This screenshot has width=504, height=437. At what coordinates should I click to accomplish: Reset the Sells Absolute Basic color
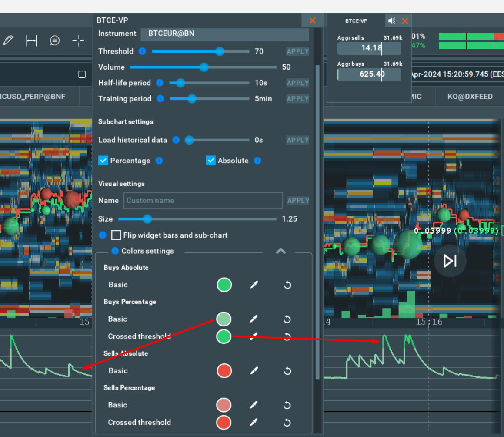(x=287, y=370)
